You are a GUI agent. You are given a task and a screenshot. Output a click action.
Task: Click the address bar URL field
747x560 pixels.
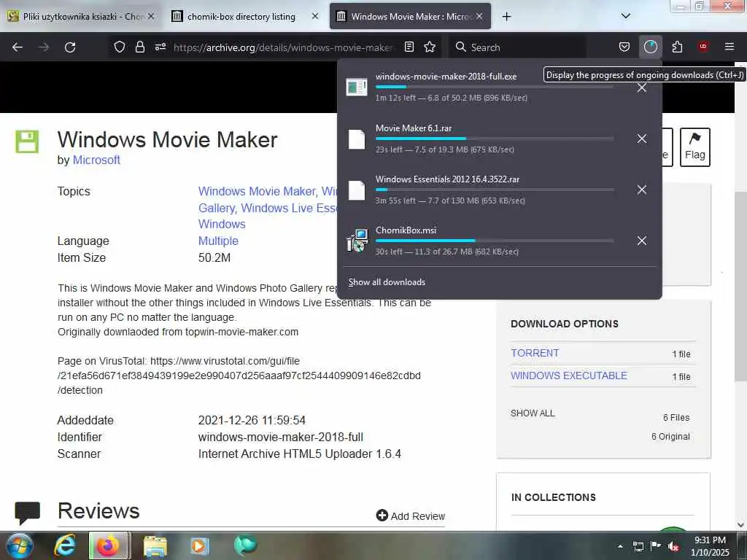click(284, 47)
